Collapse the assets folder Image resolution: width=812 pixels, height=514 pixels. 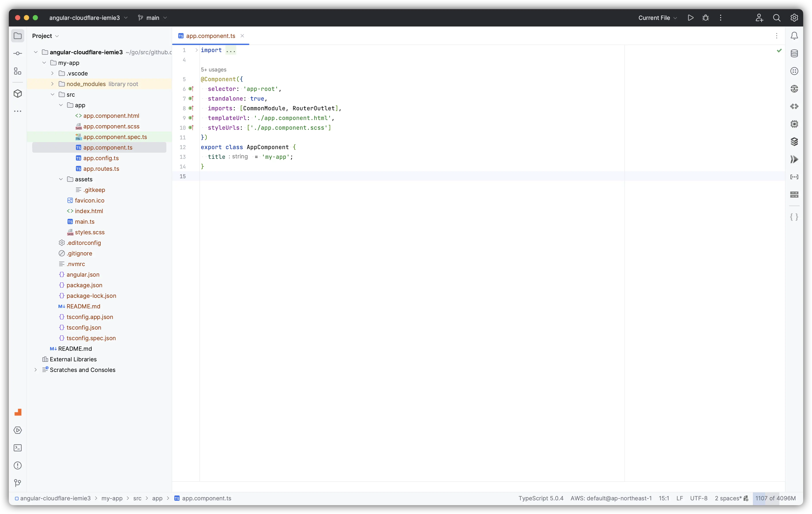[61, 179]
